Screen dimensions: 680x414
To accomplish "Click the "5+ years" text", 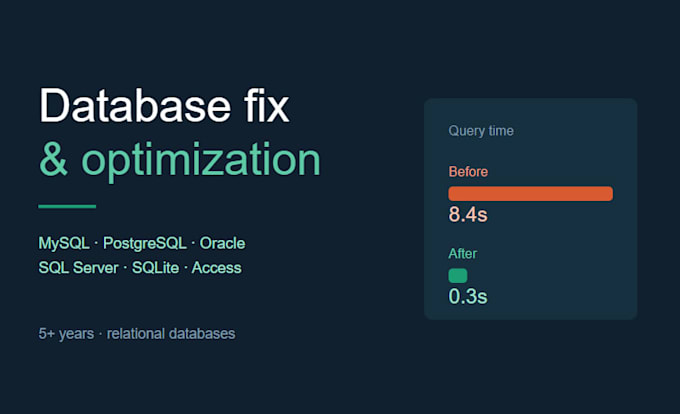I will [x=66, y=334].
